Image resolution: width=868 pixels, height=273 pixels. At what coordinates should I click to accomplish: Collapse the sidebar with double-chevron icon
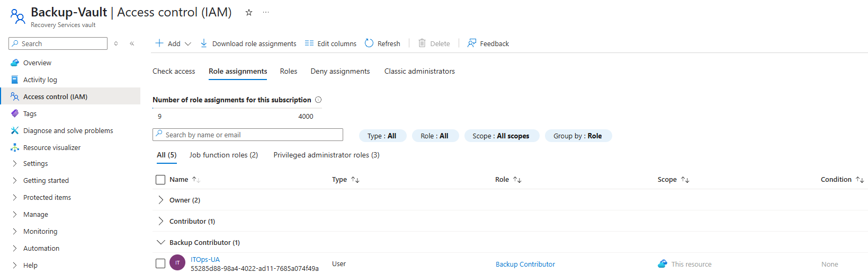pyautogui.click(x=132, y=43)
